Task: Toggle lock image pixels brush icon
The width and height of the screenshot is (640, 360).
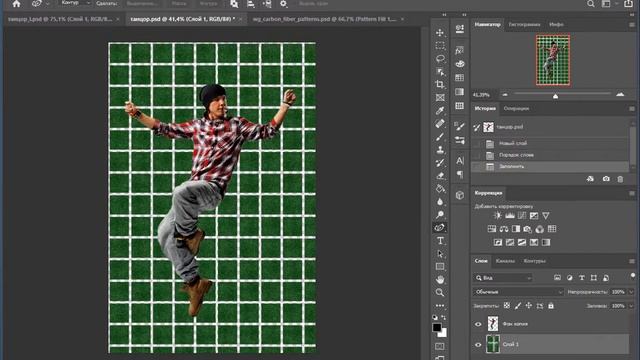Action: tap(518, 305)
